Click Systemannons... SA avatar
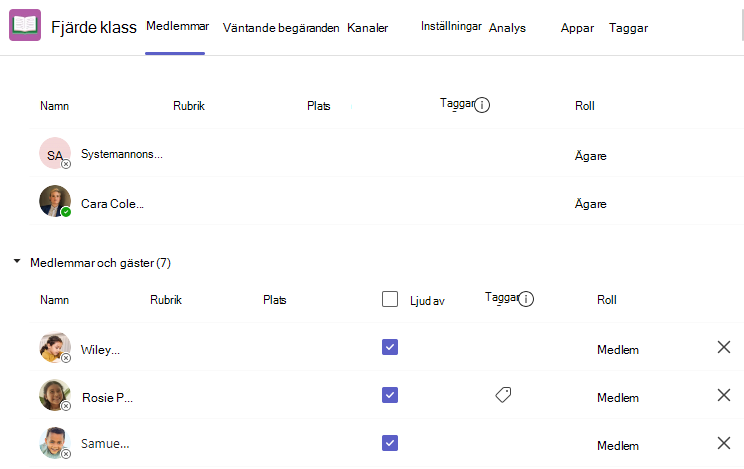This screenshot has height=469, width=744. 55,153
